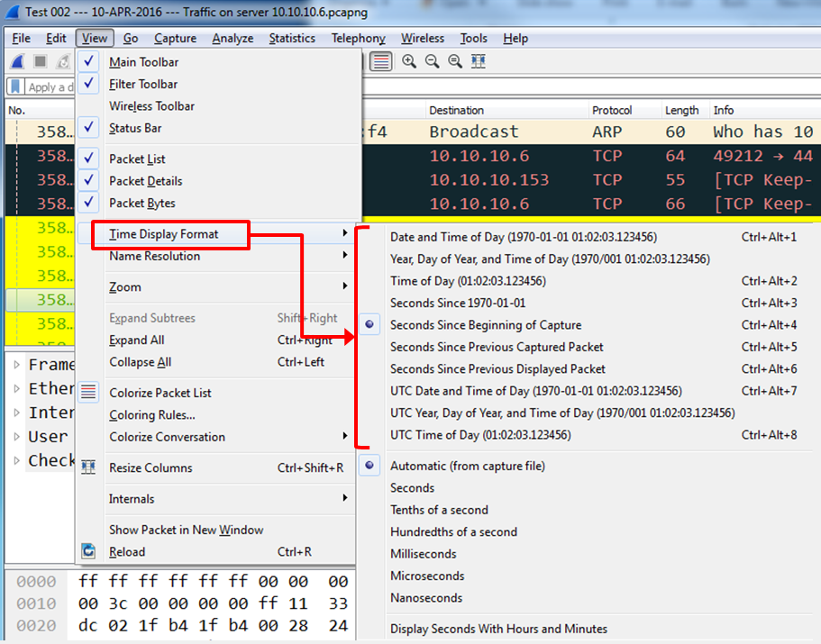Set precision to Tenths of a second
Screen dimensions: 821x644
click(x=439, y=510)
